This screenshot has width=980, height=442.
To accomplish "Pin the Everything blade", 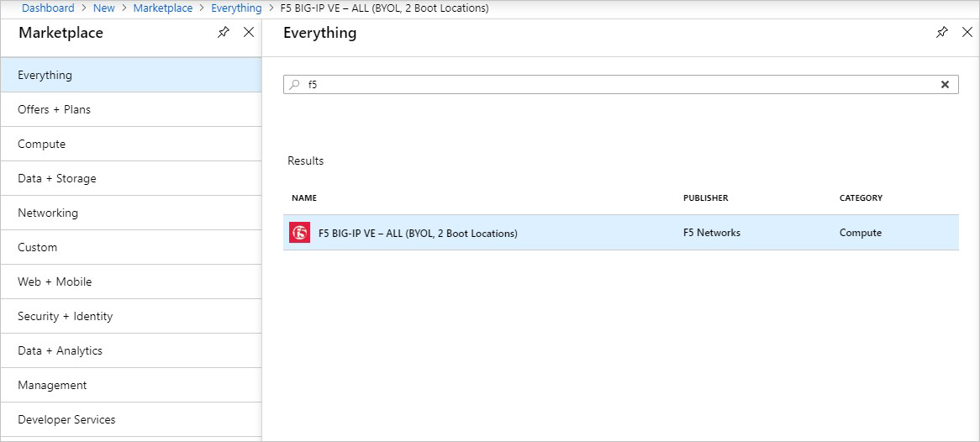I will 941,33.
